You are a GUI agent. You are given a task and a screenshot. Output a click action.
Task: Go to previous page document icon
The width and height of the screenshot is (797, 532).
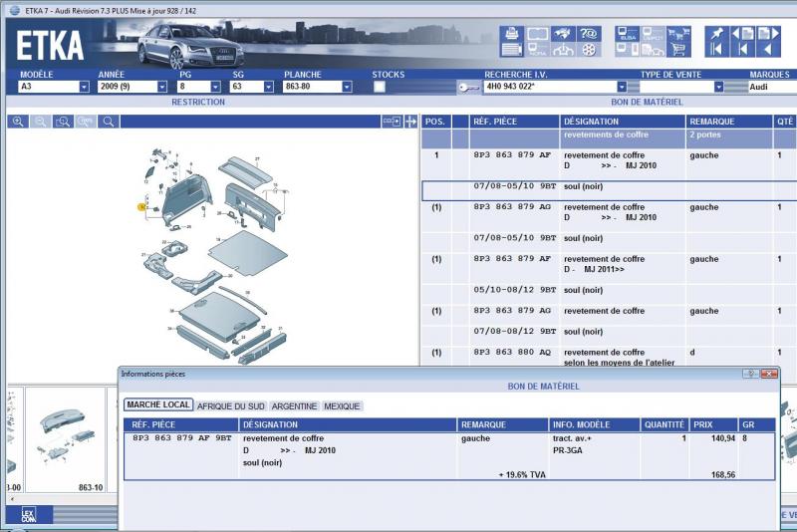click(x=742, y=34)
